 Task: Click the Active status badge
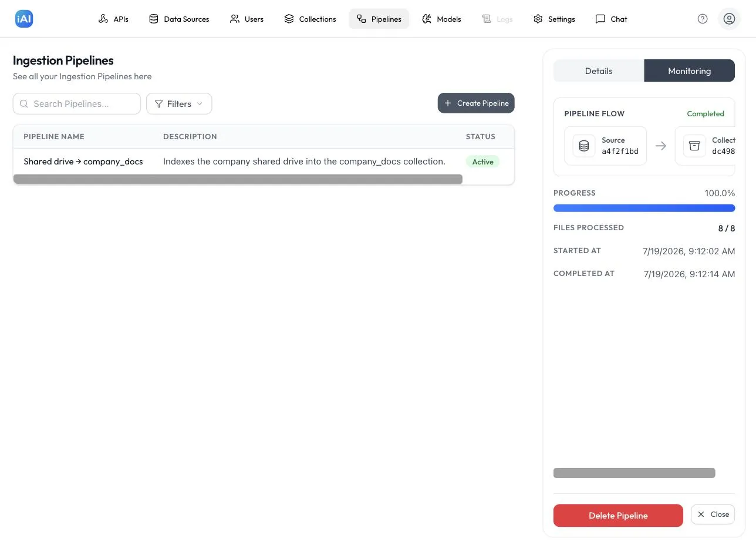coord(482,162)
